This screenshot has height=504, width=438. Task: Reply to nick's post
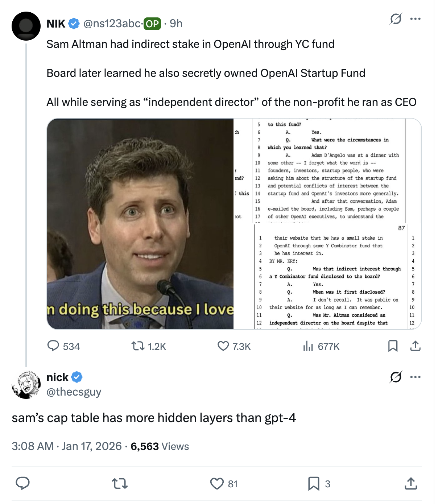[22, 483]
